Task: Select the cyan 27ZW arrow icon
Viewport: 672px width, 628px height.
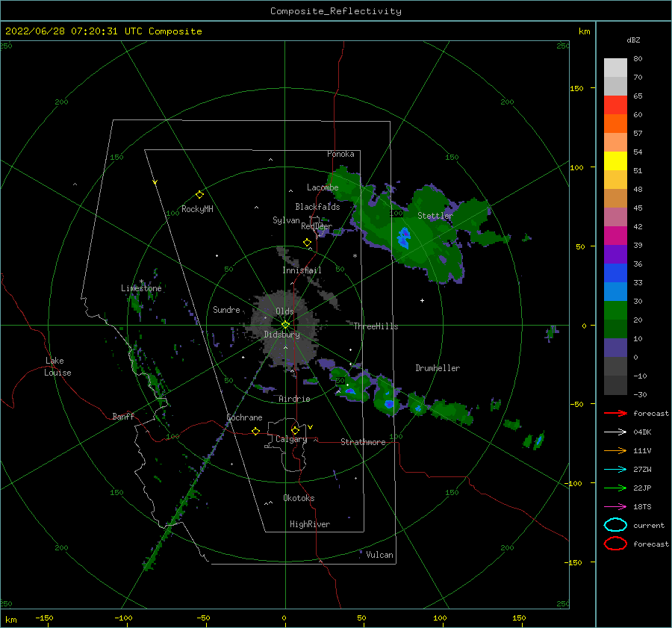Action: click(x=615, y=470)
